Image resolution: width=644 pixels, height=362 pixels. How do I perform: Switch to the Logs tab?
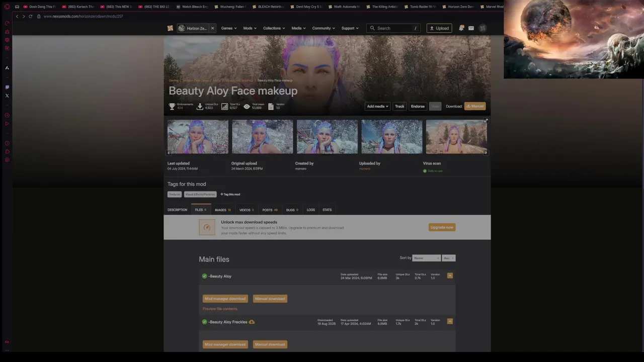click(311, 210)
